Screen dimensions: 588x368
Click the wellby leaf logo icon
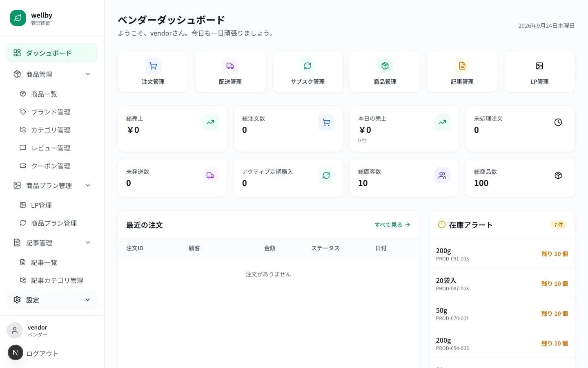coord(18,18)
